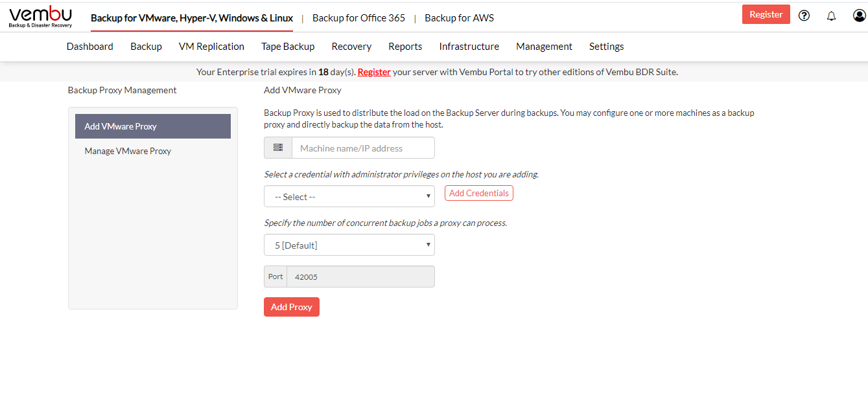Switch to Backup for AWS tab

(459, 18)
